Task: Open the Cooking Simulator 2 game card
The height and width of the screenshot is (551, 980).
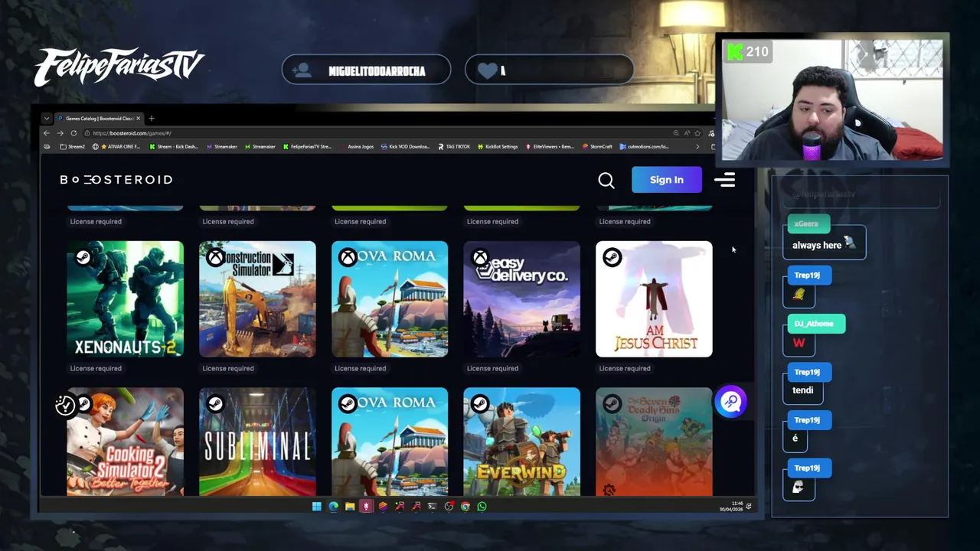Action: [125, 442]
